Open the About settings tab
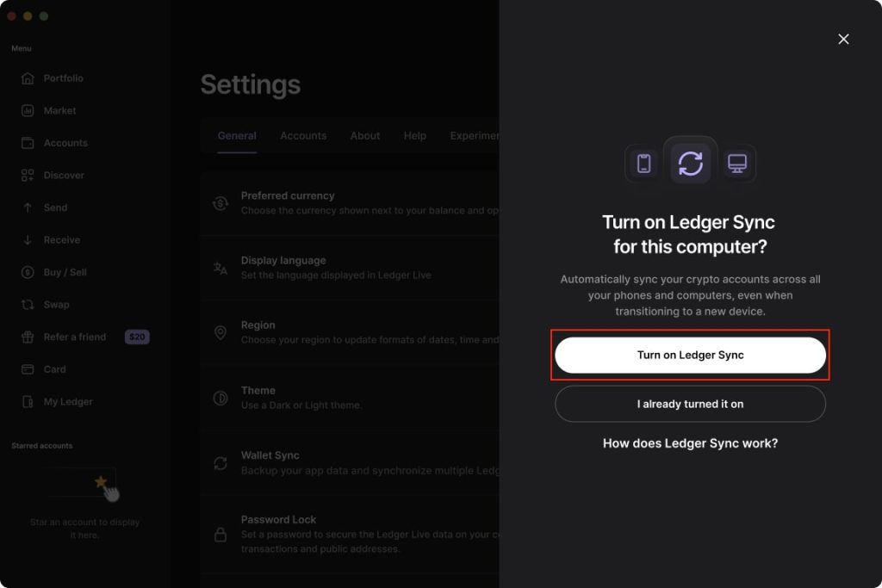Image resolution: width=882 pixels, height=588 pixels. pyautogui.click(x=365, y=136)
